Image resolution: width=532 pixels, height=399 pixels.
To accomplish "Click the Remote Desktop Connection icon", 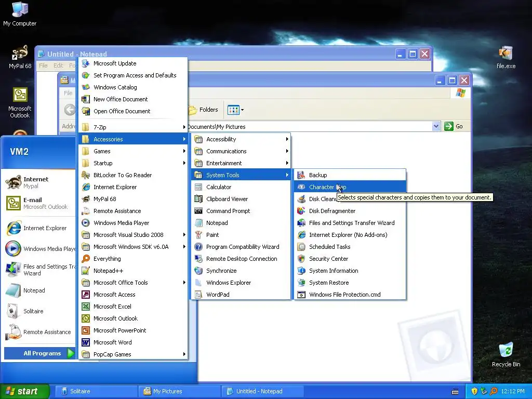I will [198, 259].
